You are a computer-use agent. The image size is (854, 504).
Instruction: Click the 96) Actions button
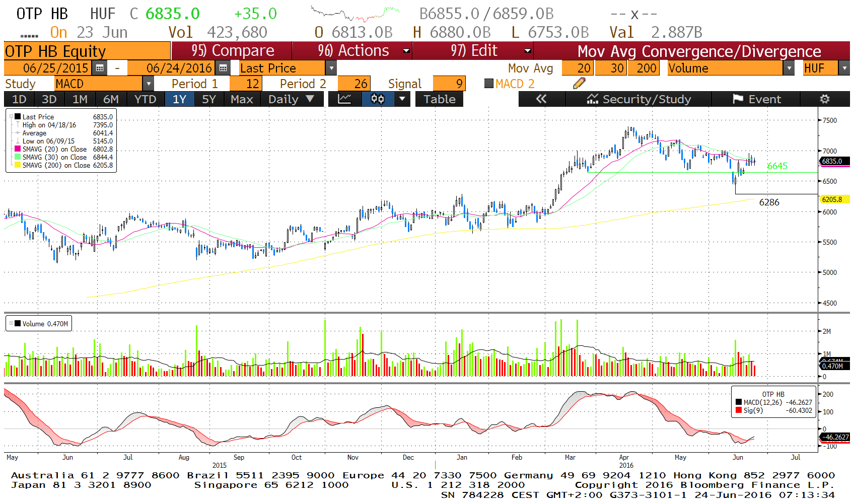tap(352, 51)
